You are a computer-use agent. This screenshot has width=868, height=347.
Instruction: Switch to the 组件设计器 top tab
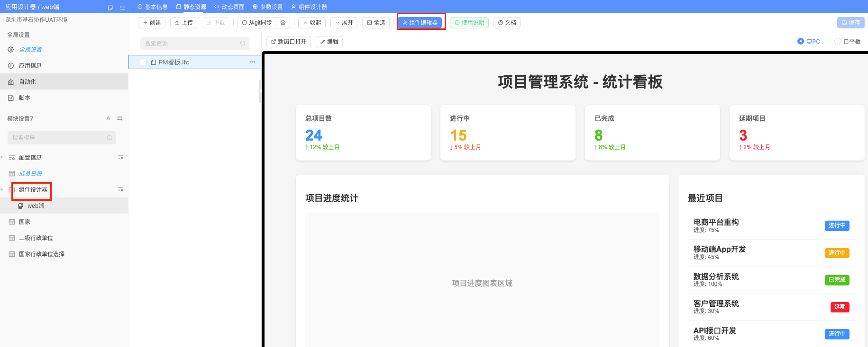[309, 7]
